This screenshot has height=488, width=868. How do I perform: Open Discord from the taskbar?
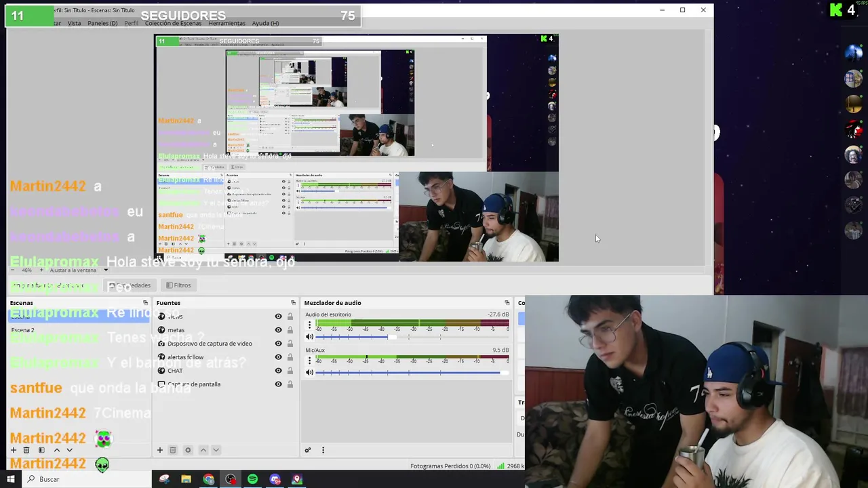coord(275,479)
